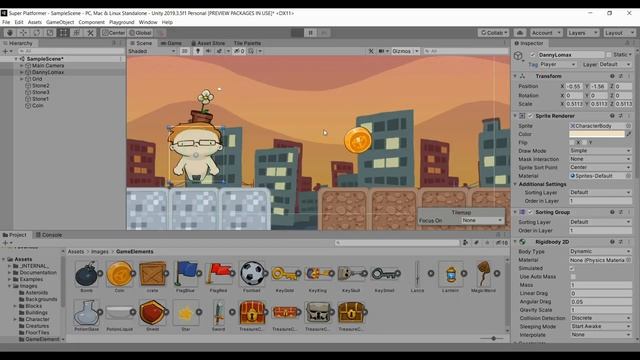Disable the Sorting Group component checkbox
640x360 pixels.
[x=530, y=212]
